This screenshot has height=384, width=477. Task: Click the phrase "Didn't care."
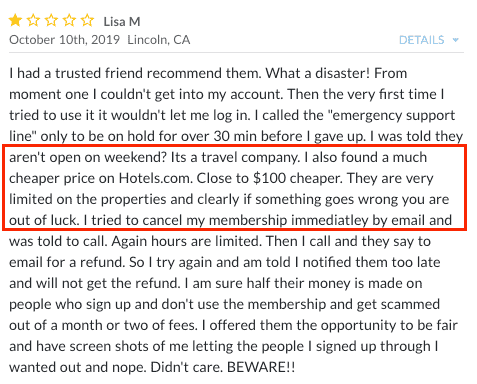point(187,367)
